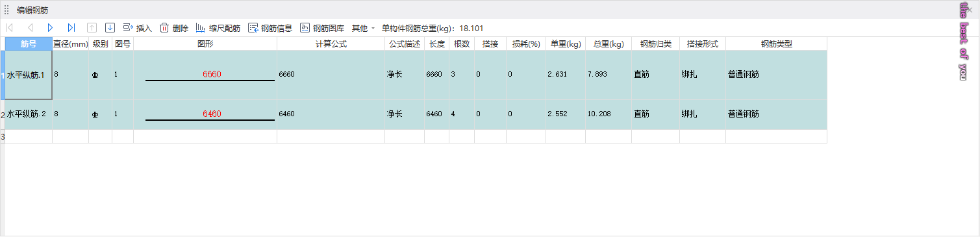Click the 搭接形式 column header

pos(703,44)
